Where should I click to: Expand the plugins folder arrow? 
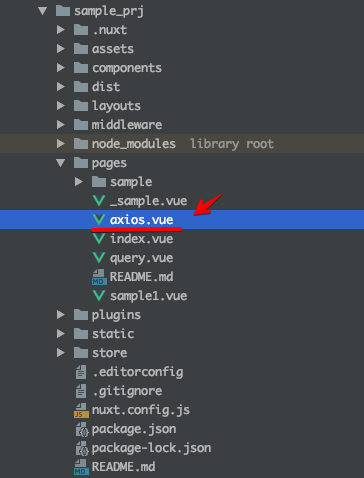pyautogui.click(x=61, y=315)
